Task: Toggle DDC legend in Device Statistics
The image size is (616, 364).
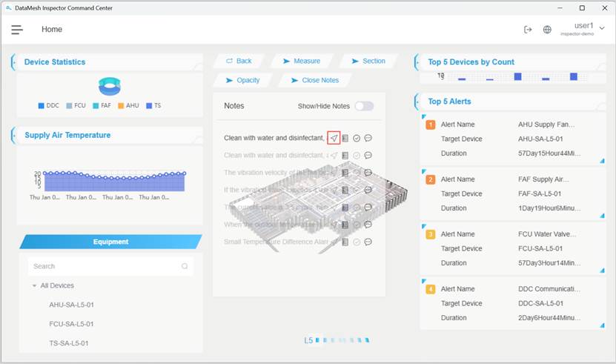Action: [48, 106]
